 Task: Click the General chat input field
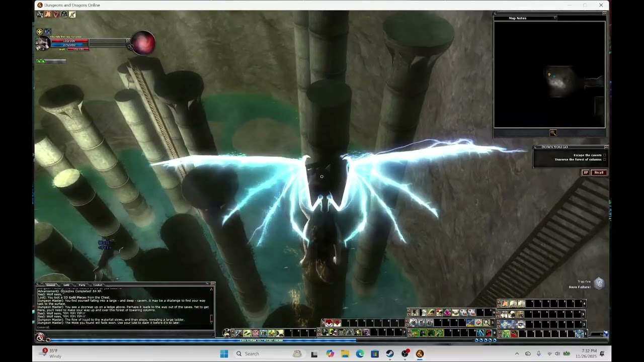click(125, 327)
